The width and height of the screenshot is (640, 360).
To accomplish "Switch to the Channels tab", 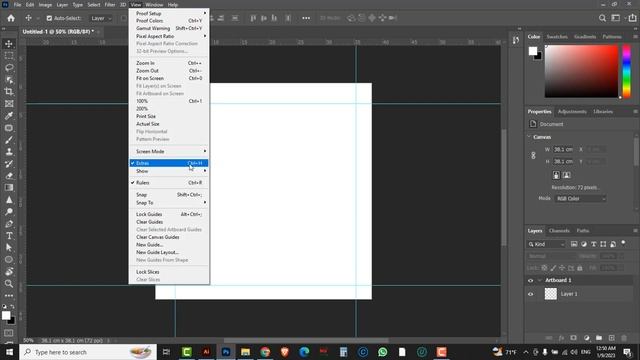I will click(559, 231).
